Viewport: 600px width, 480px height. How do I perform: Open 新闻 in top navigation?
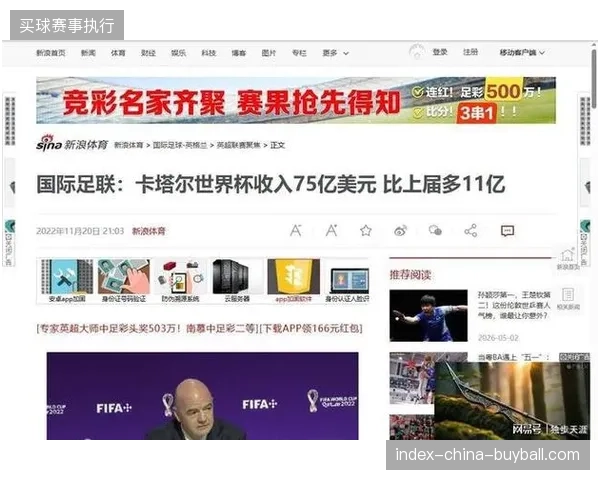point(88,53)
